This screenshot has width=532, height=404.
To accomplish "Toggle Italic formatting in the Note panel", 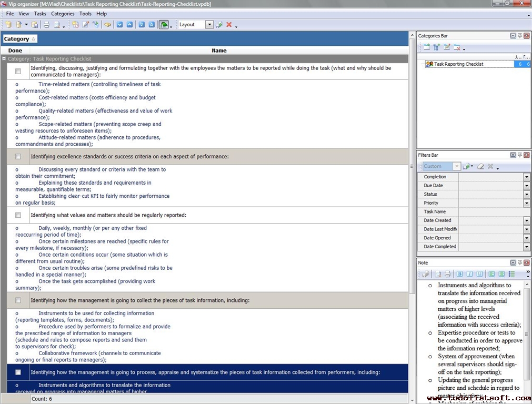I will (x=469, y=274).
